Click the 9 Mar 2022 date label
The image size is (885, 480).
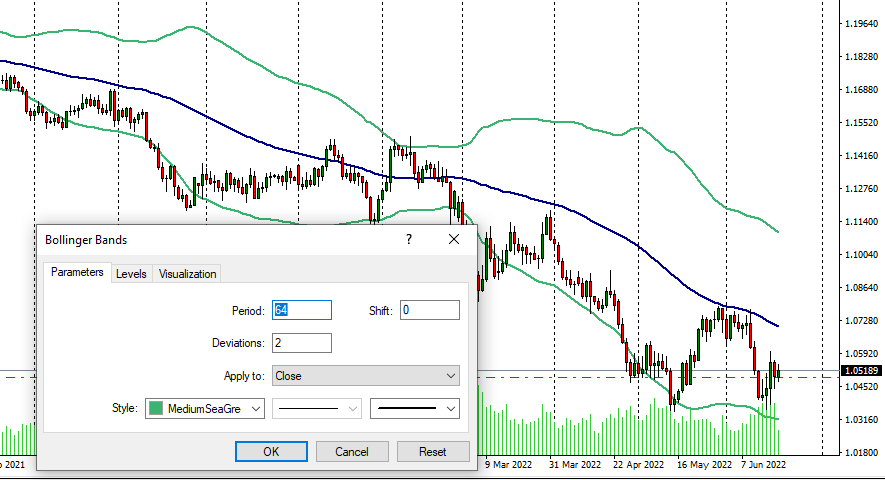pyautogui.click(x=508, y=465)
